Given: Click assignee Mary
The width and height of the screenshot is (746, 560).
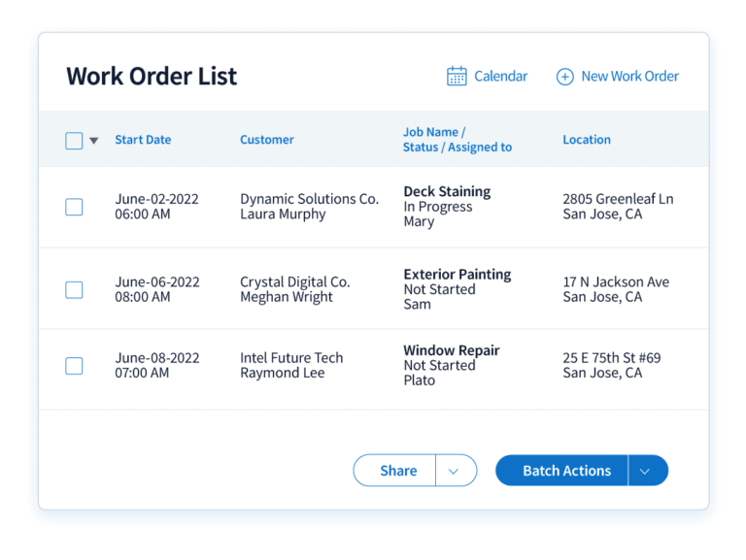Looking at the screenshot, I should [x=419, y=222].
